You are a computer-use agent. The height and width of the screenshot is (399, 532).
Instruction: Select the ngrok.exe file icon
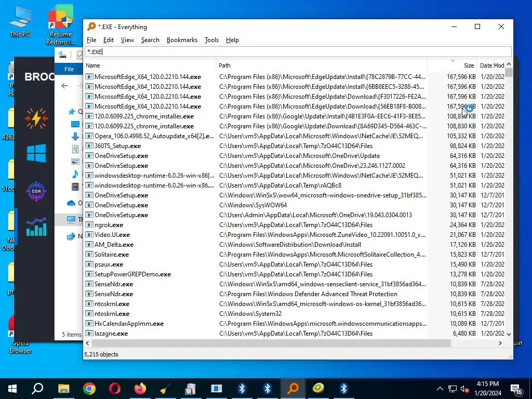[x=89, y=224]
